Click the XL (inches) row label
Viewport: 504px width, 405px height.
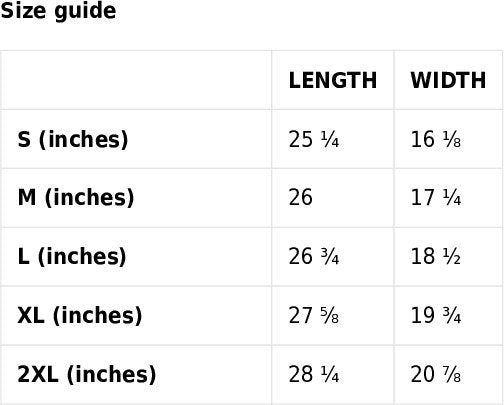click(80, 315)
